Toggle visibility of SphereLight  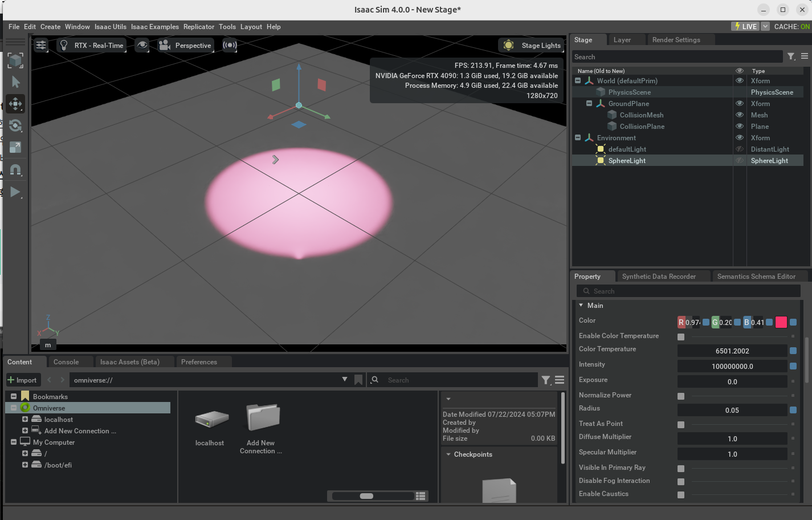coord(740,161)
